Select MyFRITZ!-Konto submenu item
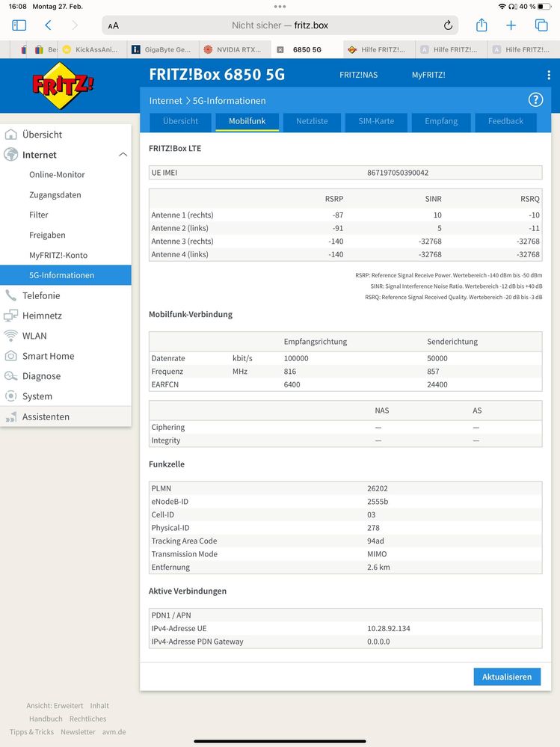 (58, 255)
